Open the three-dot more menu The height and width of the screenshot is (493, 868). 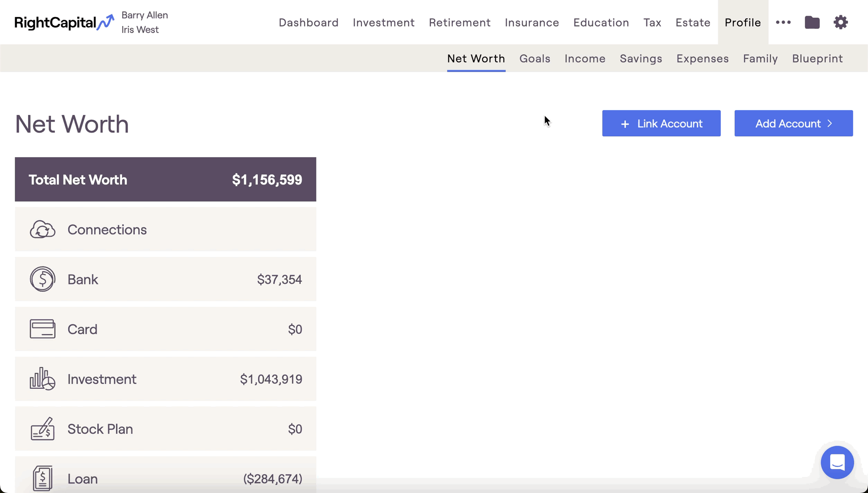coord(783,22)
